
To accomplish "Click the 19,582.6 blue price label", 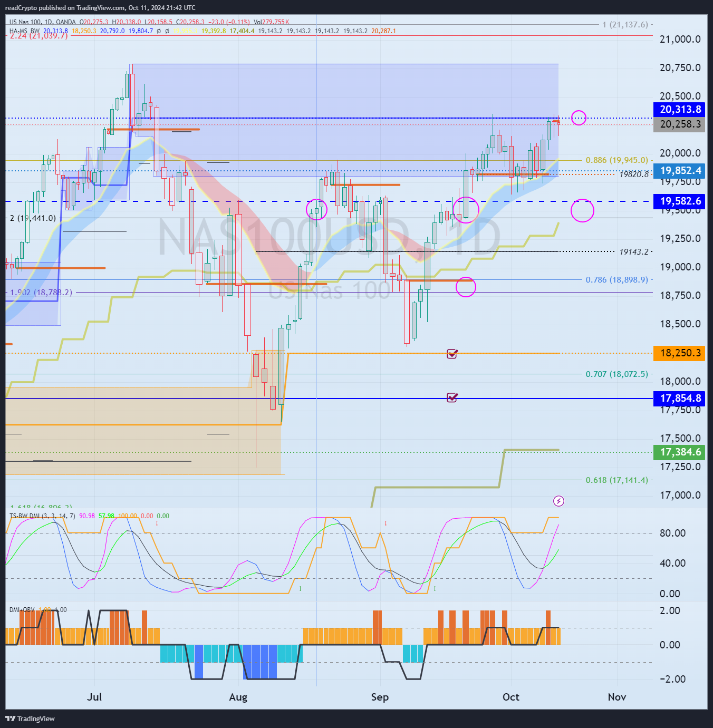I will point(679,201).
